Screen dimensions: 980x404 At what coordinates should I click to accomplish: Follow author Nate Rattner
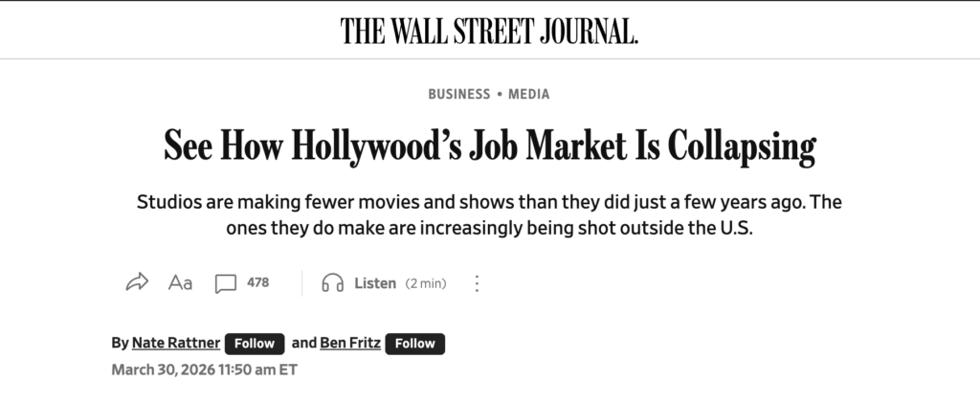[254, 344]
